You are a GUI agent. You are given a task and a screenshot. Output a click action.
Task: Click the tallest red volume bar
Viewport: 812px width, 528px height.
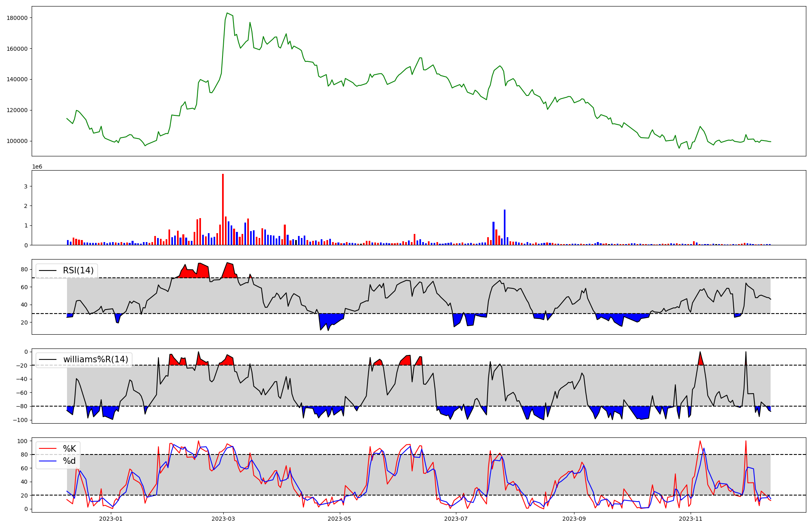223,209
